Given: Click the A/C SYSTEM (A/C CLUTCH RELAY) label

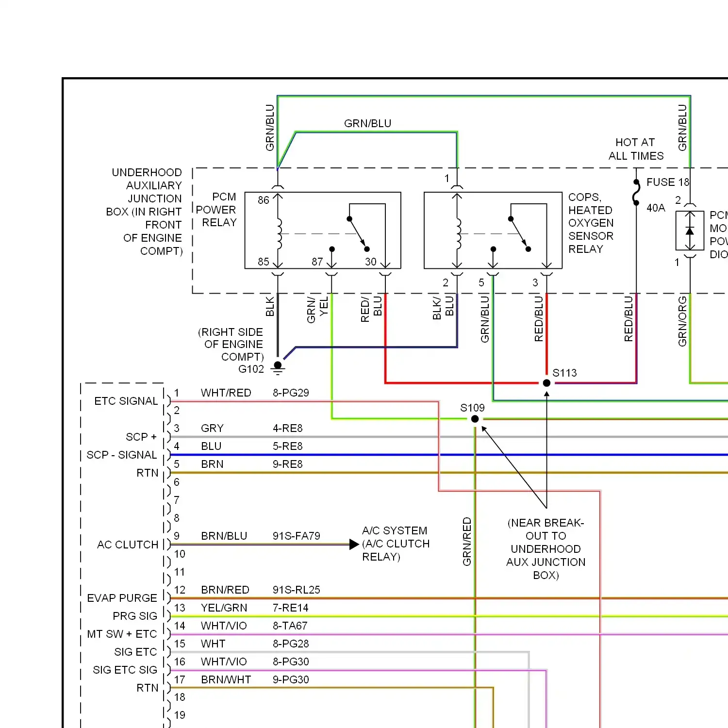Looking at the screenshot, I should tap(396, 544).
